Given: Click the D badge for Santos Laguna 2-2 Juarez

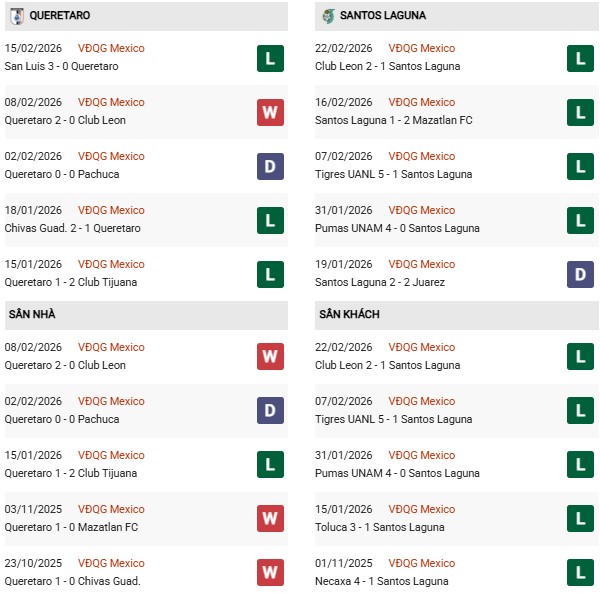Looking at the screenshot, I should pyautogui.click(x=580, y=274).
